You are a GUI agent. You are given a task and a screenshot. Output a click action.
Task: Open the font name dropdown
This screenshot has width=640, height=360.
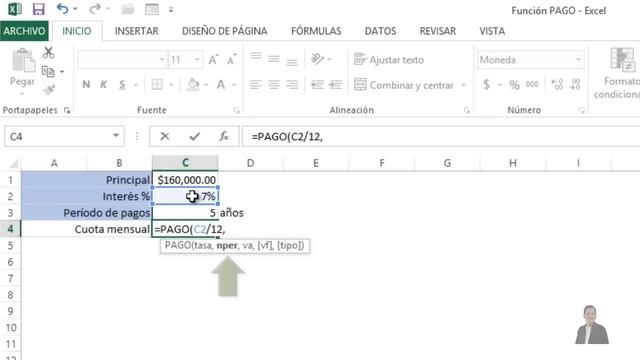(x=162, y=60)
